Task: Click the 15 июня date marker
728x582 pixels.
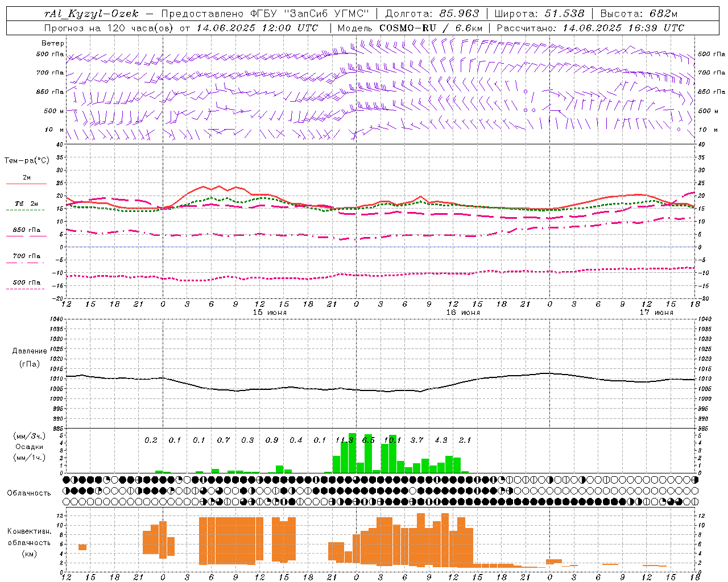Action: [270, 313]
